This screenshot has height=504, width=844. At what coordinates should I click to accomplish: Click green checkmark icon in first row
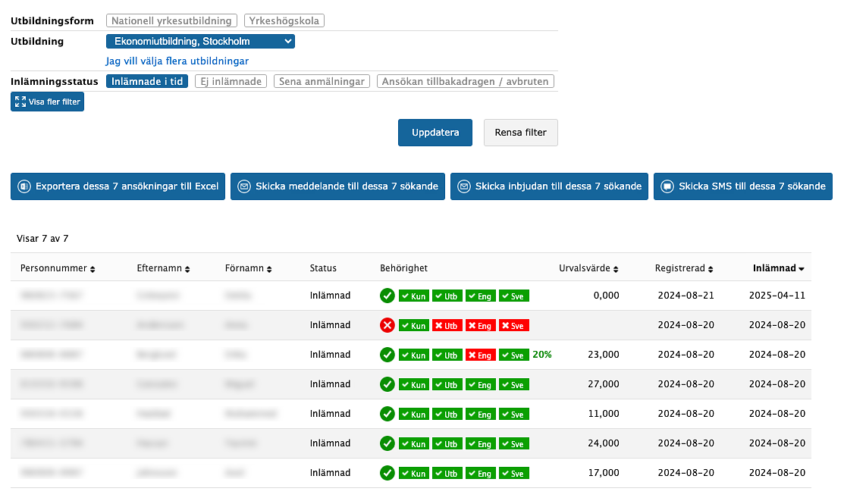pos(387,296)
